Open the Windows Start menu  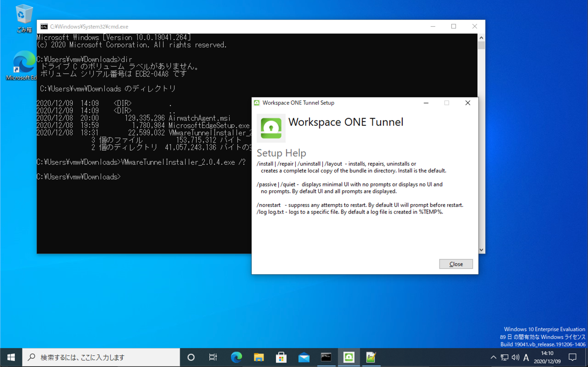tap(11, 357)
